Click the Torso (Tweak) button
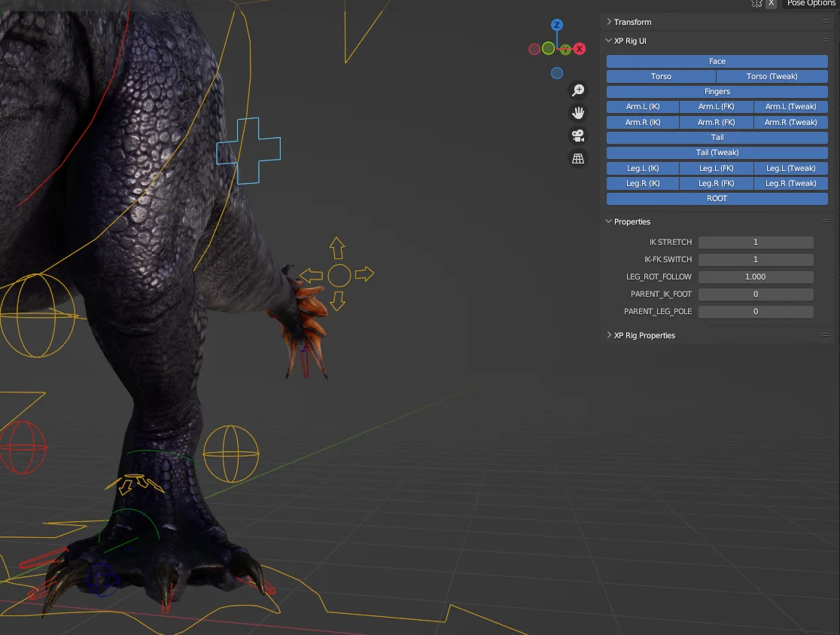Image resolution: width=840 pixels, height=635 pixels. click(772, 76)
